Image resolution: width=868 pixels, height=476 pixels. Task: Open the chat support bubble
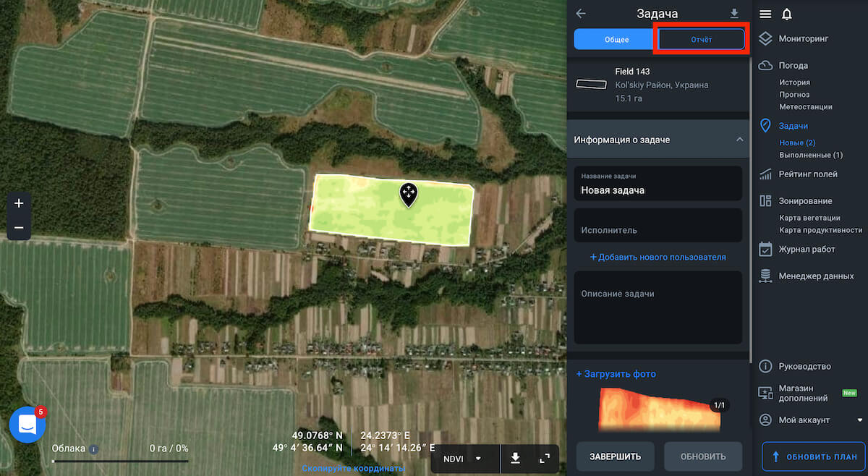[x=27, y=425]
